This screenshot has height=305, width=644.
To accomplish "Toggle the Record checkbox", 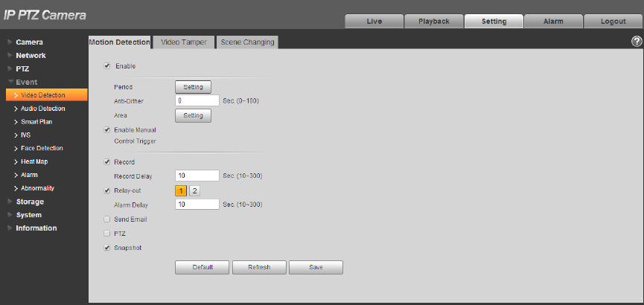I will [107, 161].
